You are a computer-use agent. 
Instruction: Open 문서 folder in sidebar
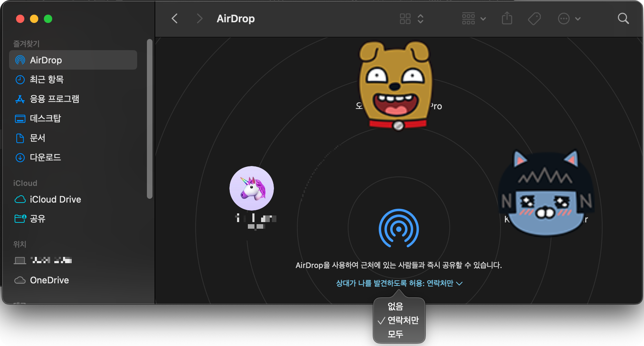(73, 138)
